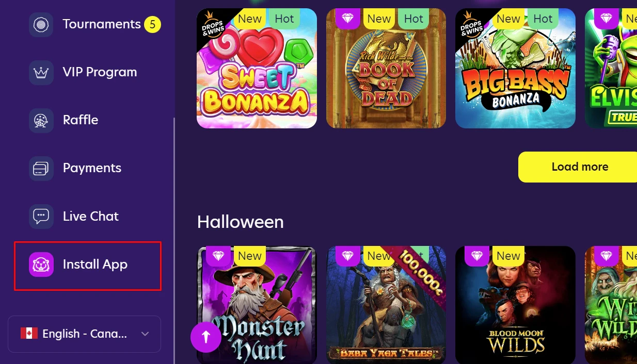637x364 pixels.
Task: Expand the English - Canada language dropdown
Action: [x=84, y=334]
